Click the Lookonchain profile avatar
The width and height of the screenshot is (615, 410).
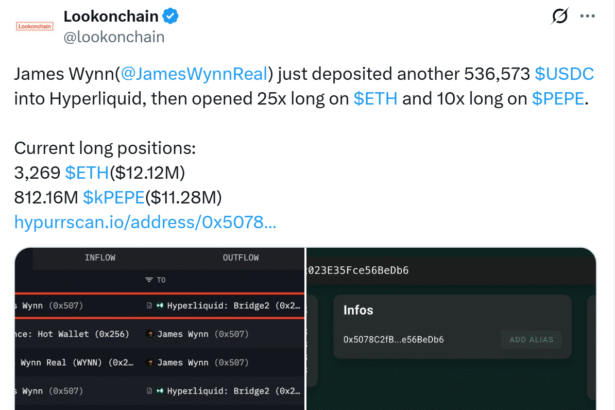coord(35,26)
